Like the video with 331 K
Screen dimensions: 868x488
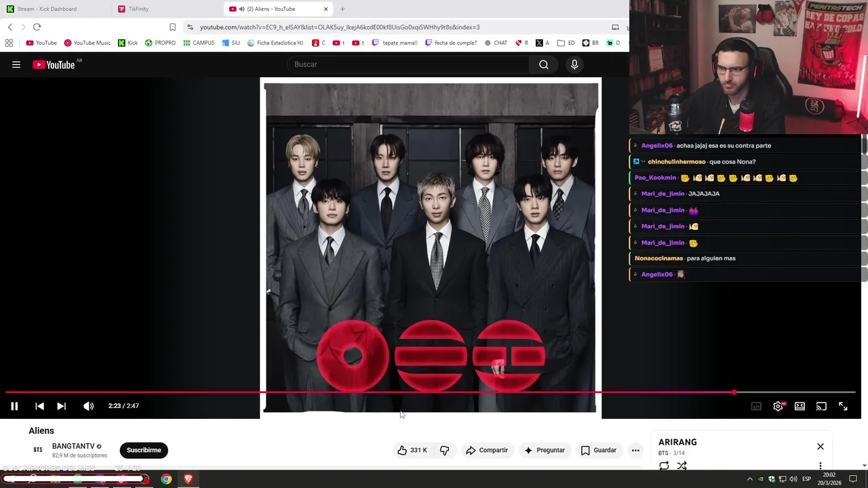(x=412, y=450)
